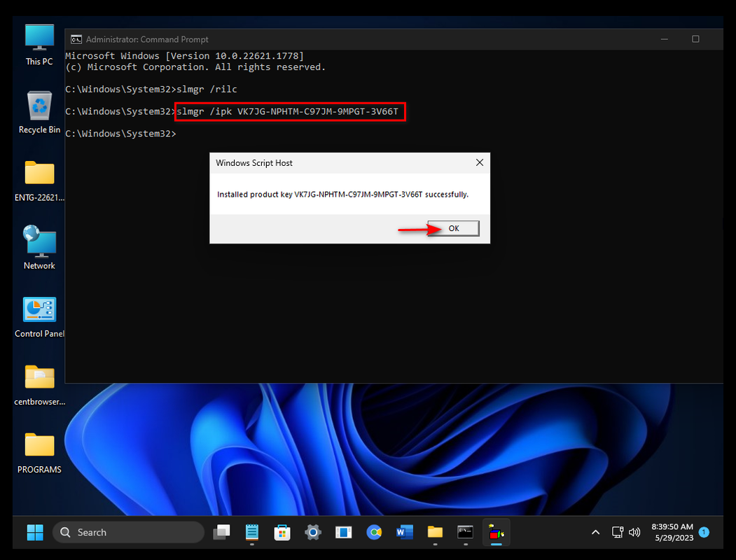Open notification badge in system tray

[704, 532]
